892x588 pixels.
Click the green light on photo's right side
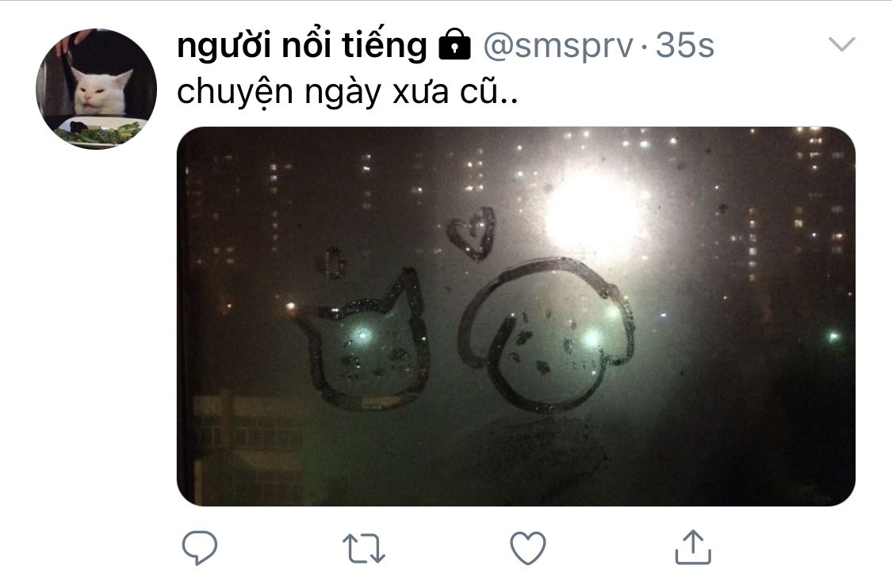[x=833, y=338]
